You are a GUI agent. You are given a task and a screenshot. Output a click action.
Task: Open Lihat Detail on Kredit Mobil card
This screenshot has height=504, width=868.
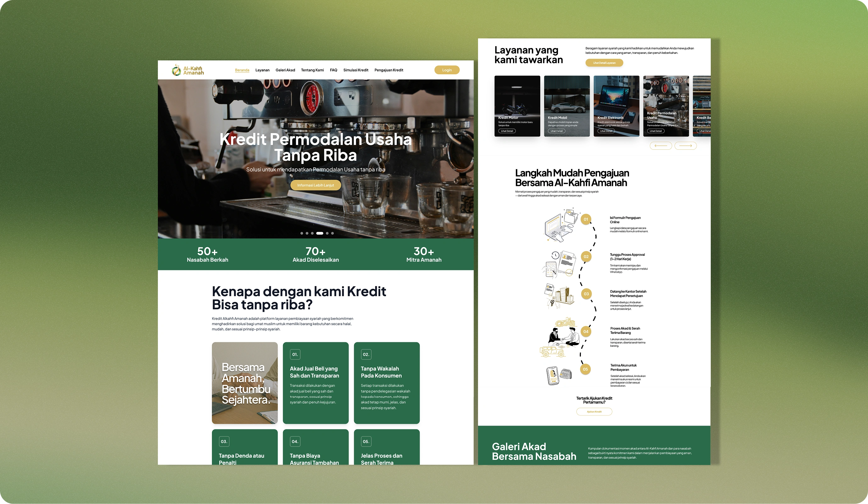pyautogui.click(x=556, y=131)
